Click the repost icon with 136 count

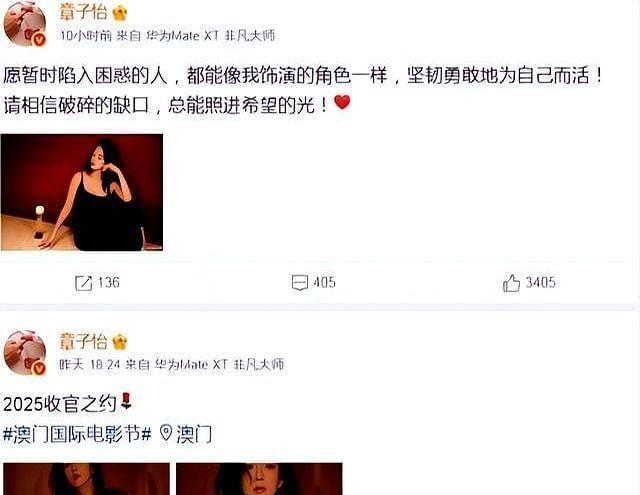coord(84,283)
